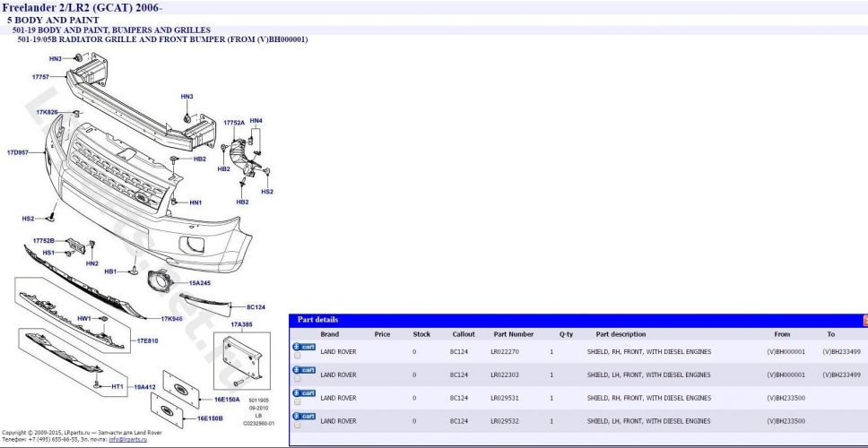The width and height of the screenshot is (868, 448).
Task: Select callout 19A412 on the diagram
Action: [x=145, y=387]
